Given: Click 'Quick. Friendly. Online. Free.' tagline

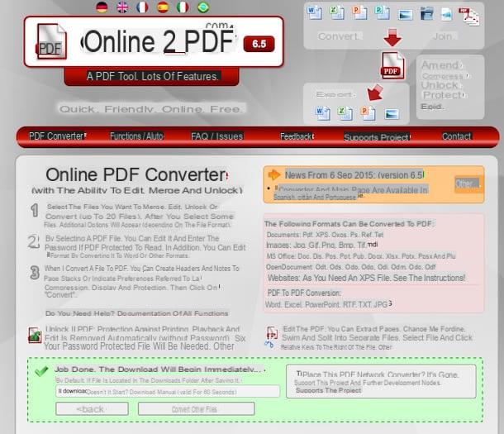Looking at the screenshot, I should [x=150, y=109].
